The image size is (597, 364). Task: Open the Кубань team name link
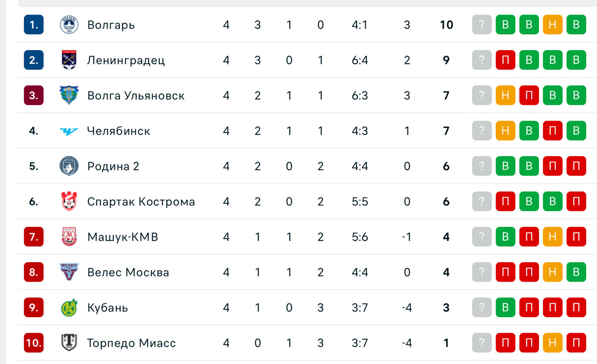(x=107, y=308)
